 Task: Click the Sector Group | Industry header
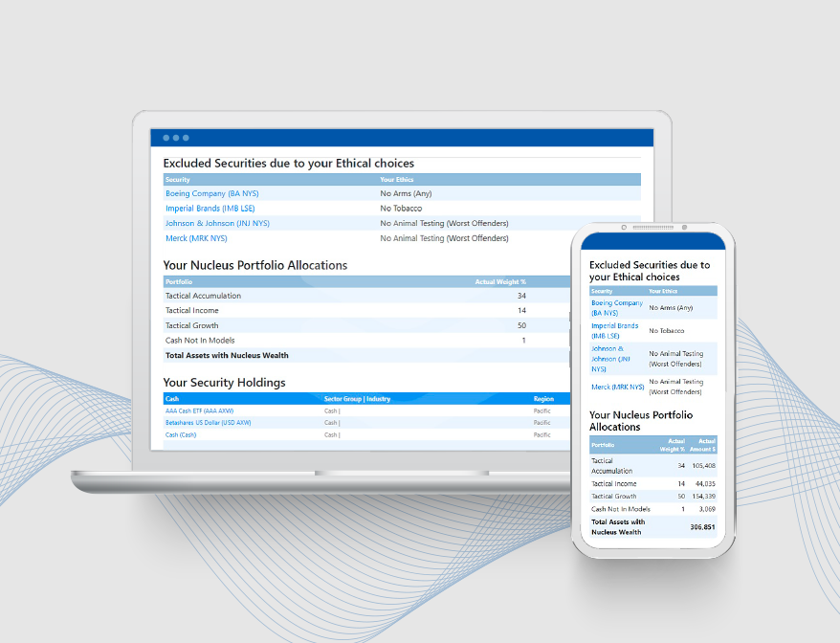(x=357, y=399)
